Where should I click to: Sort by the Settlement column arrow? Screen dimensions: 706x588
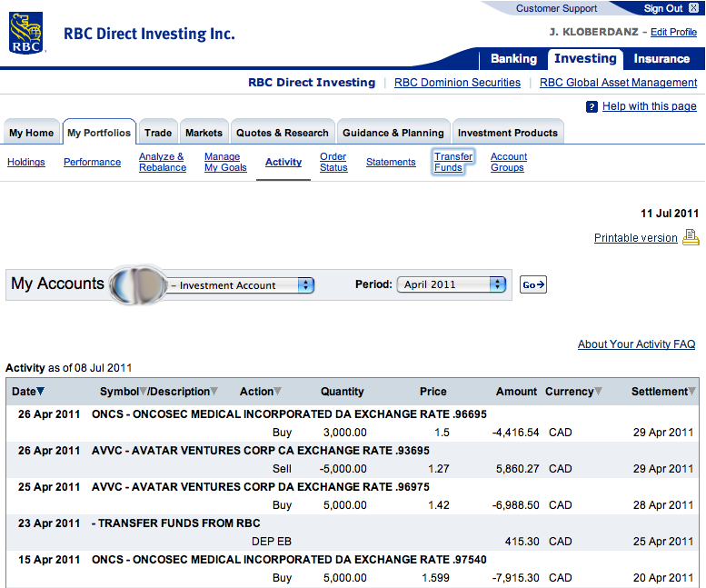(691, 392)
